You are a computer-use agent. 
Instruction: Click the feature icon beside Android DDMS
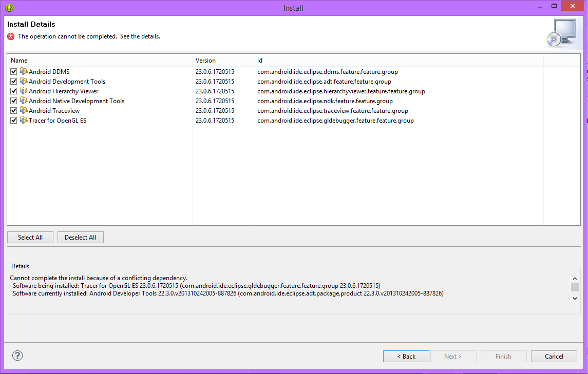point(24,71)
